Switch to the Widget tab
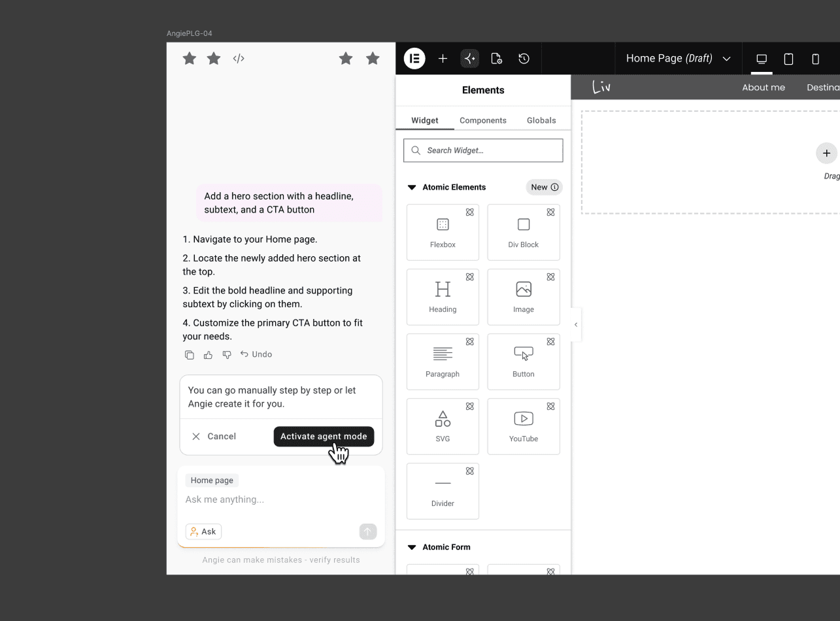Image resolution: width=840 pixels, height=621 pixels. tap(425, 120)
